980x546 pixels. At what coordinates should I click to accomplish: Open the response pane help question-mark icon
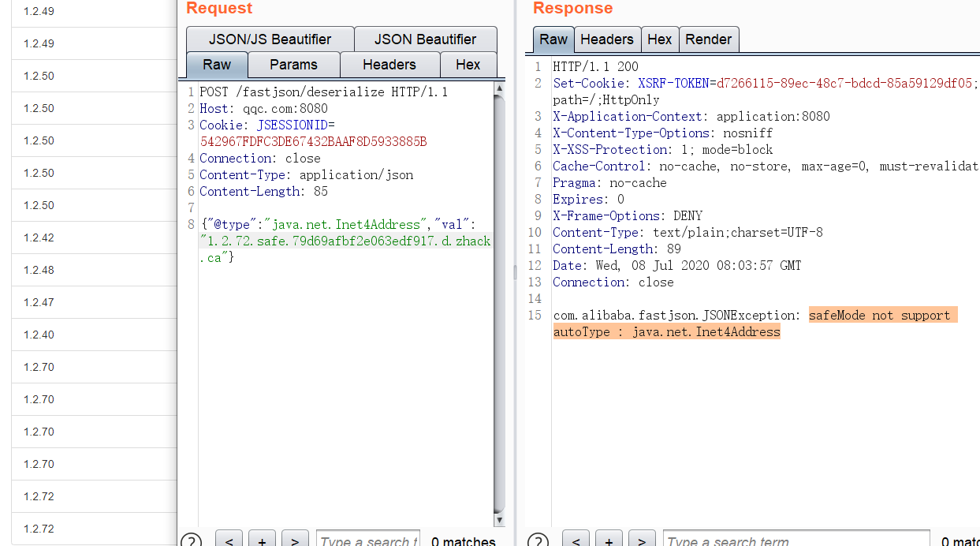click(538, 540)
